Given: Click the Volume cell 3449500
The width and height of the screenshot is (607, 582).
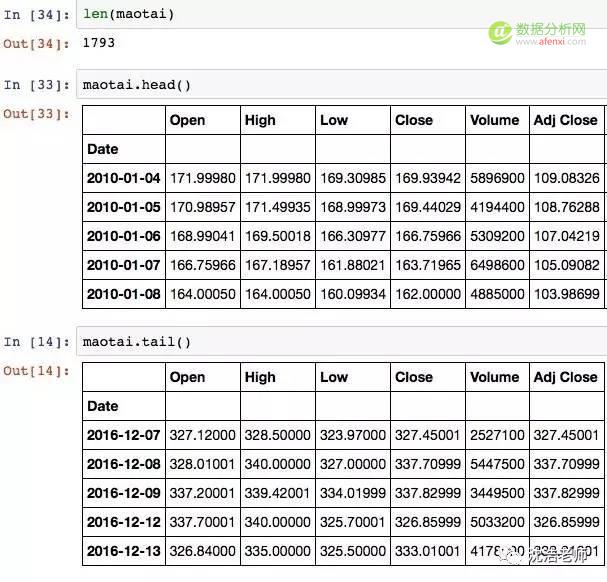Looking at the screenshot, I should point(497,493).
